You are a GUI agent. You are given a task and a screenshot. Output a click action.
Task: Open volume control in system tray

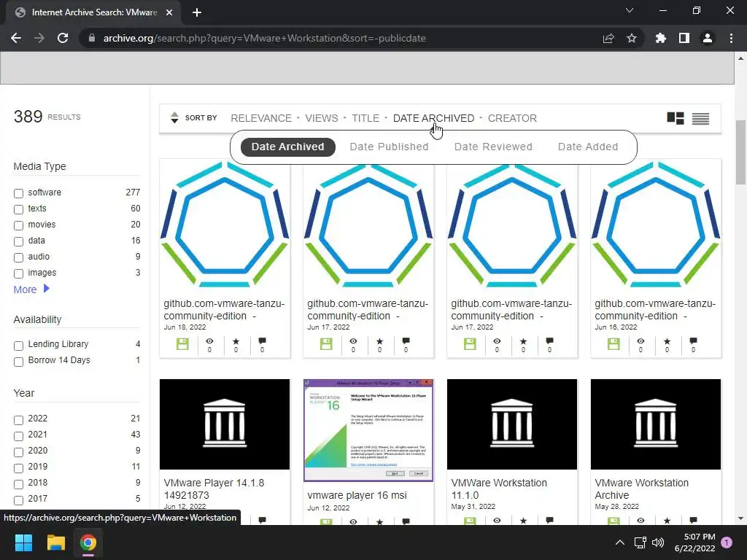(658, 542)
